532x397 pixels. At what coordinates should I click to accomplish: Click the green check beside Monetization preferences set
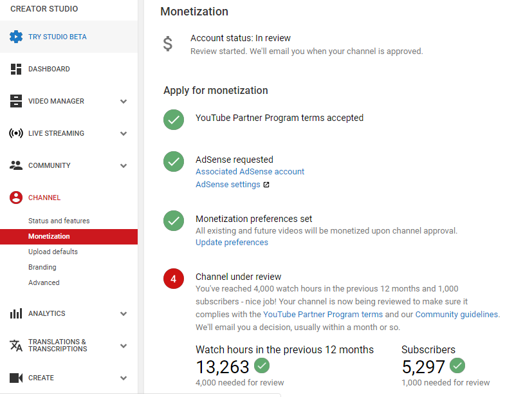point(174,221)
